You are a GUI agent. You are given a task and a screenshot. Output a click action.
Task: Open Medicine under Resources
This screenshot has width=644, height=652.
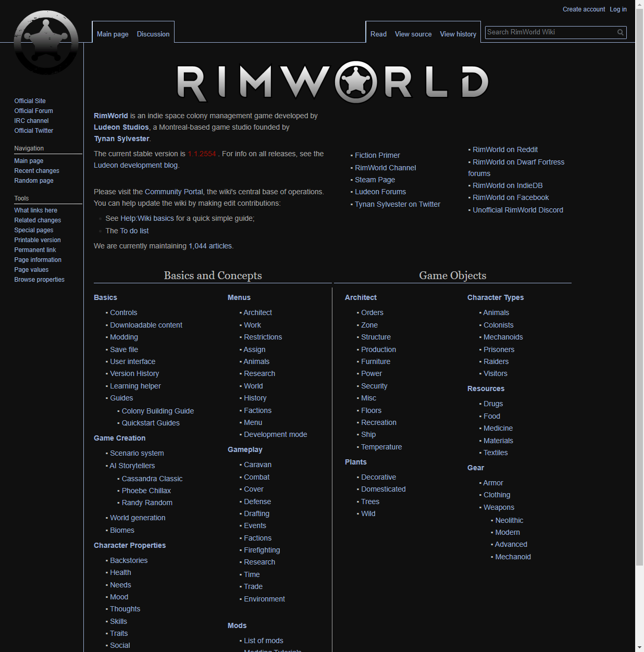(498, 428)
